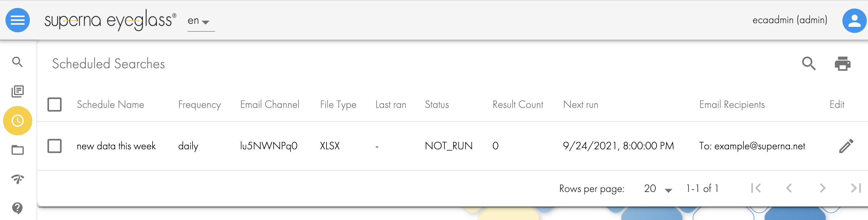
Task: Edit the 'new data this week' schedule
Action: pyautogui.click(x=846, y=146)
